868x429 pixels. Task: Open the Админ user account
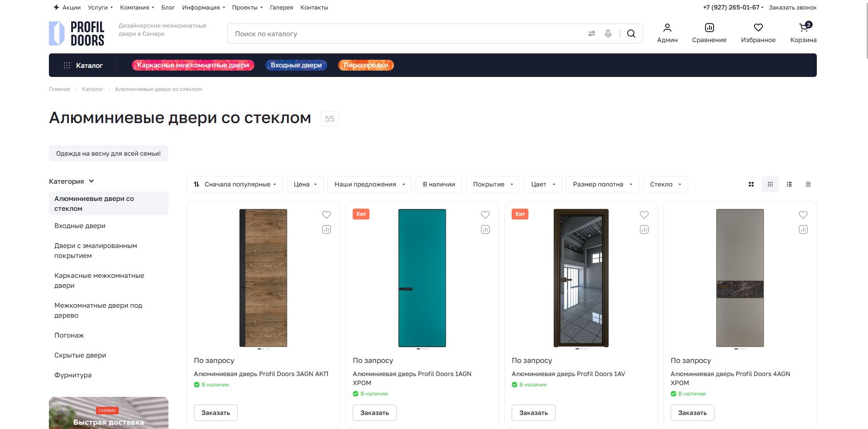tap(667, 33)
